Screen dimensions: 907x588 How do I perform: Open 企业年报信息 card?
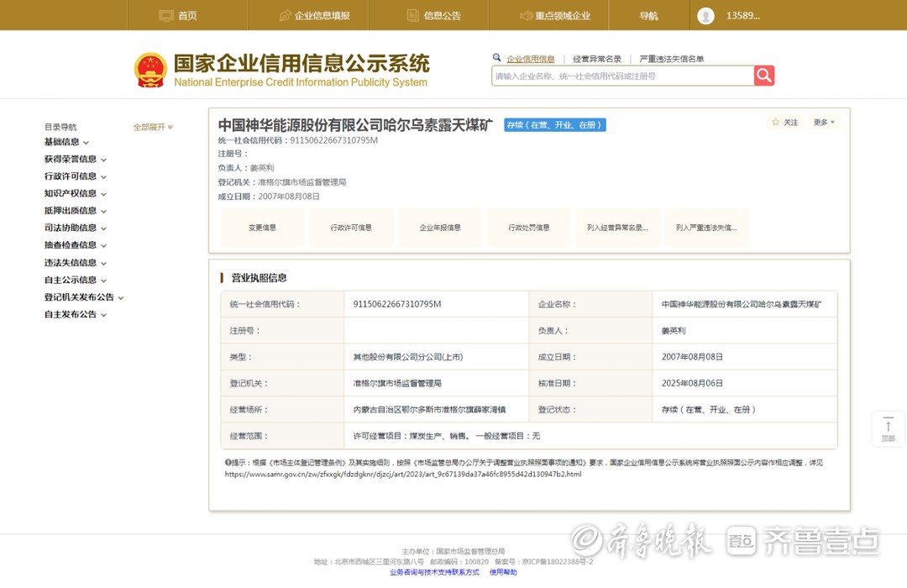[x=440, y=228]
